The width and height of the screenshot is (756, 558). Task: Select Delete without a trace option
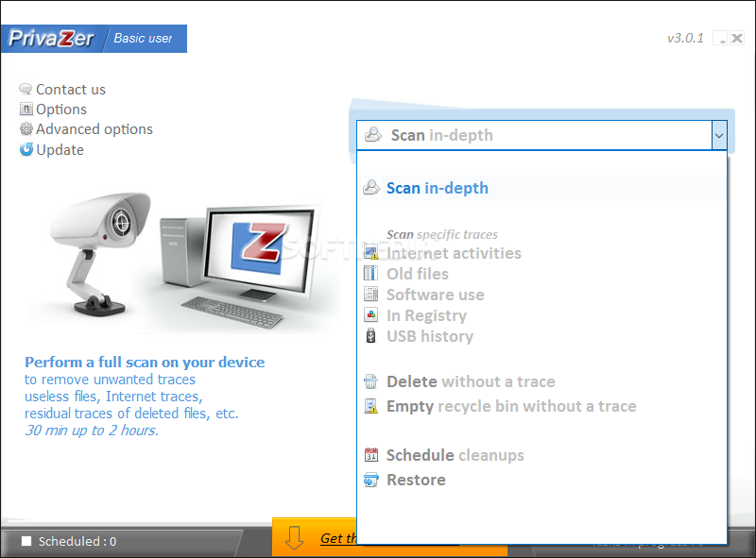[x=470, y=381]
